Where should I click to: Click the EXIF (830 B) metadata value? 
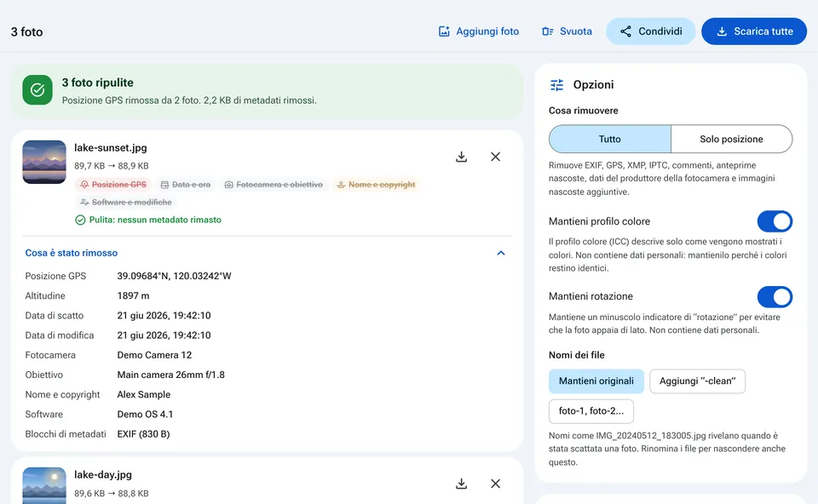coord(143,435)
